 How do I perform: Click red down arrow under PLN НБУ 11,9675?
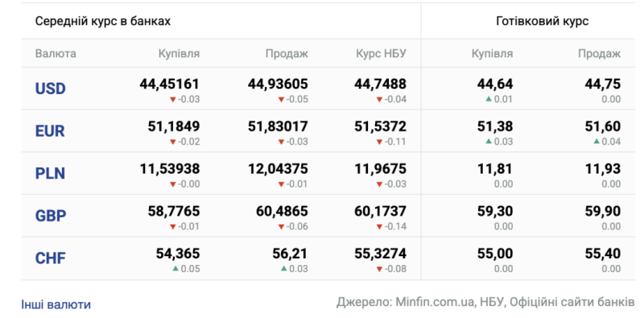click(x=379, y=184)
